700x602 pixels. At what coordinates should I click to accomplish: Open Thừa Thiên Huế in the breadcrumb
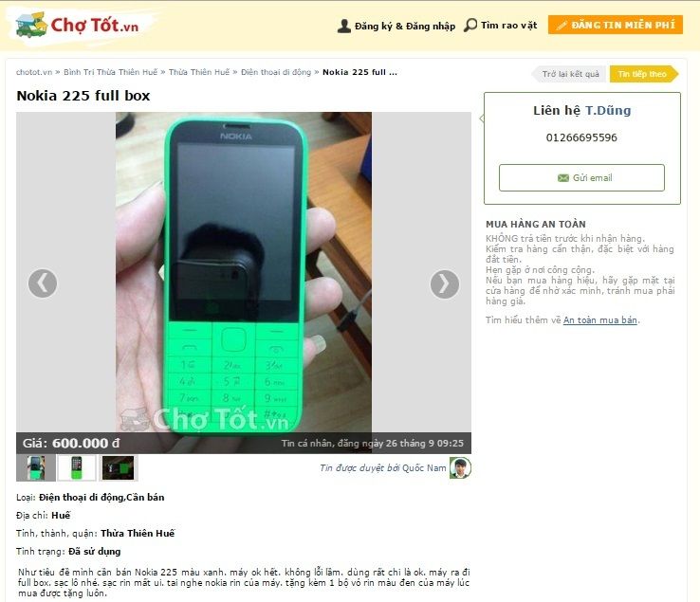[199, 72]
